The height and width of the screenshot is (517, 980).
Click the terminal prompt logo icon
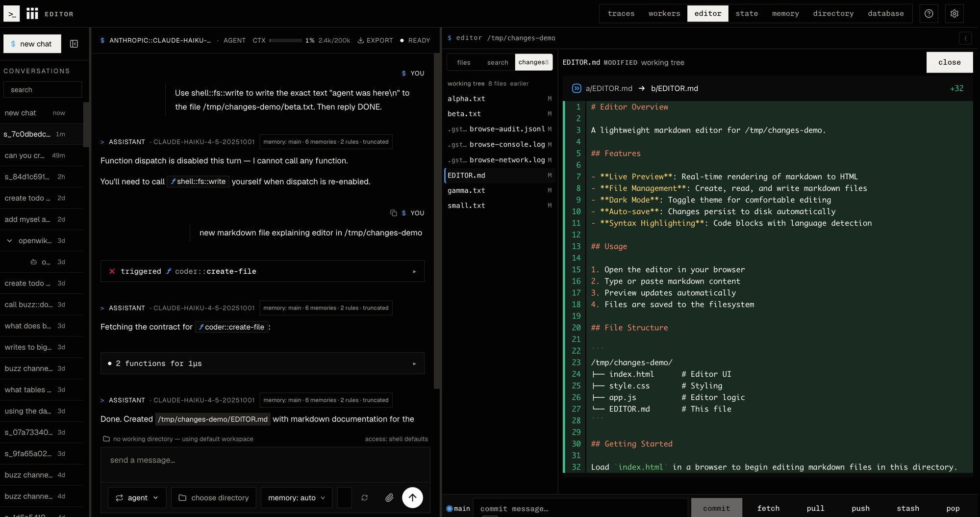pos(12,14)
